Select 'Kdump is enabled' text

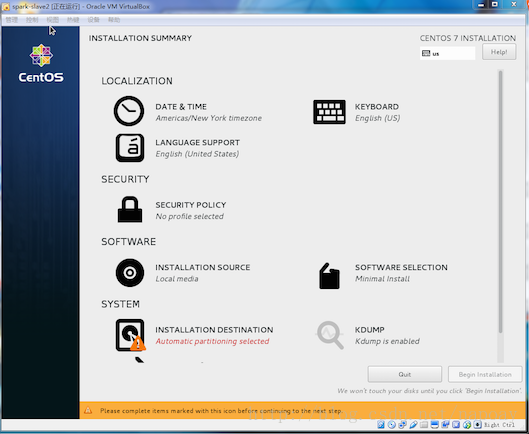[387, 341]
